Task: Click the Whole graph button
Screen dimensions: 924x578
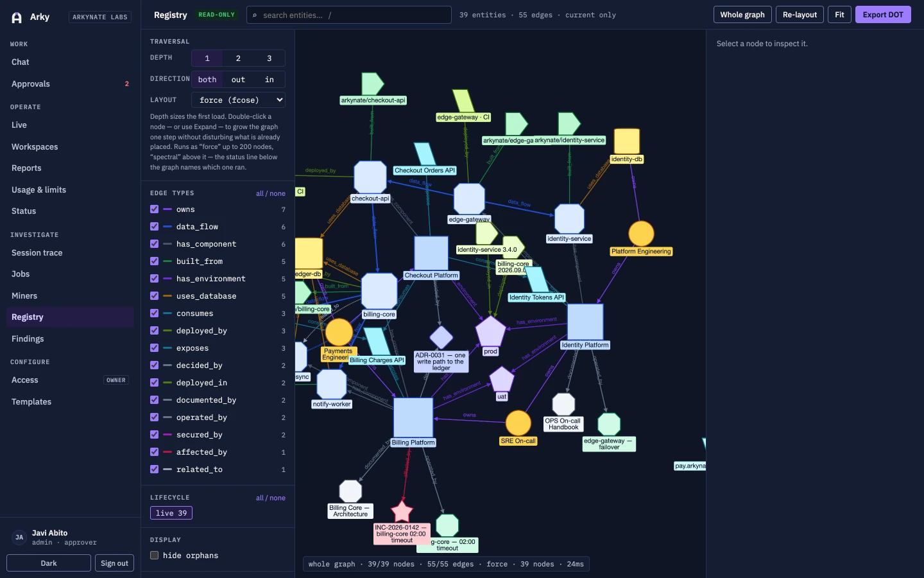Action: coord(742,15)
